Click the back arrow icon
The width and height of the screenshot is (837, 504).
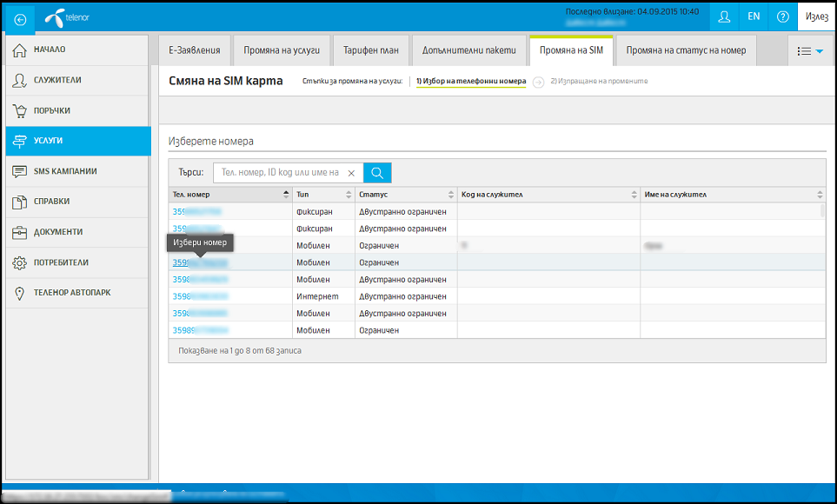point(20,20)
